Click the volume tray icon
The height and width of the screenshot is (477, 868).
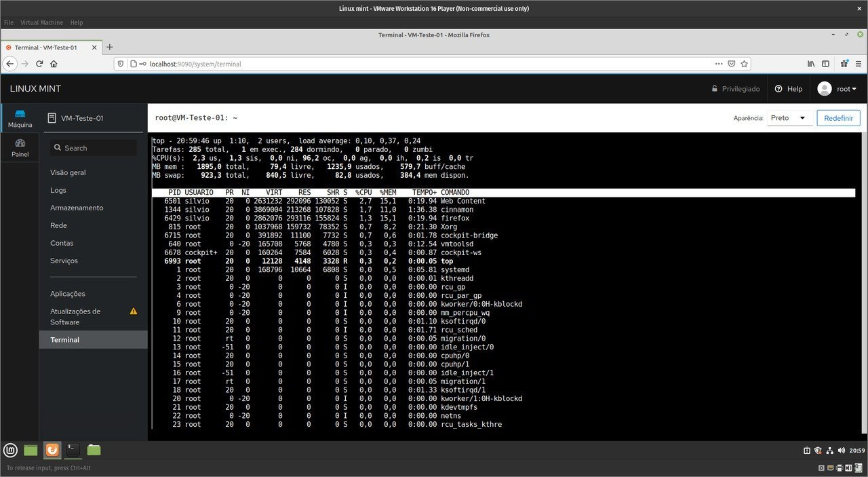[x=842, y=451]
